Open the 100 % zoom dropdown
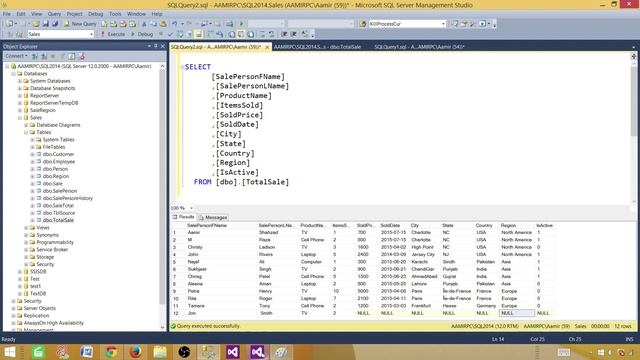 [191, 208]
